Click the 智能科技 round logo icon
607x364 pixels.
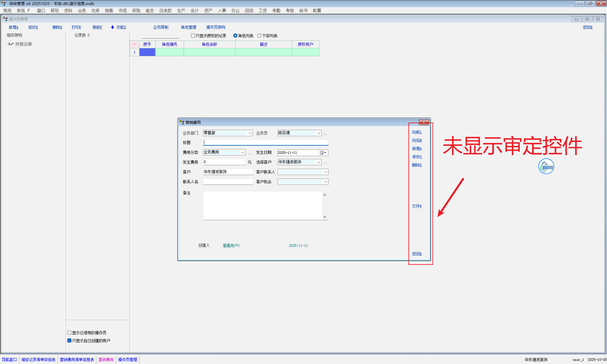click(546, 167)
